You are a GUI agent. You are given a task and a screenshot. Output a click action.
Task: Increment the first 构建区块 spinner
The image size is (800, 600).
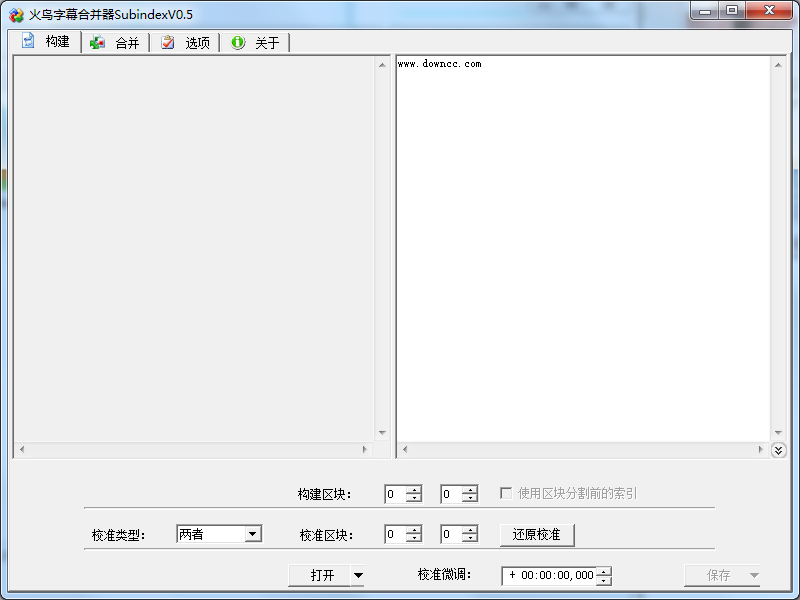[x=414, y=489]
